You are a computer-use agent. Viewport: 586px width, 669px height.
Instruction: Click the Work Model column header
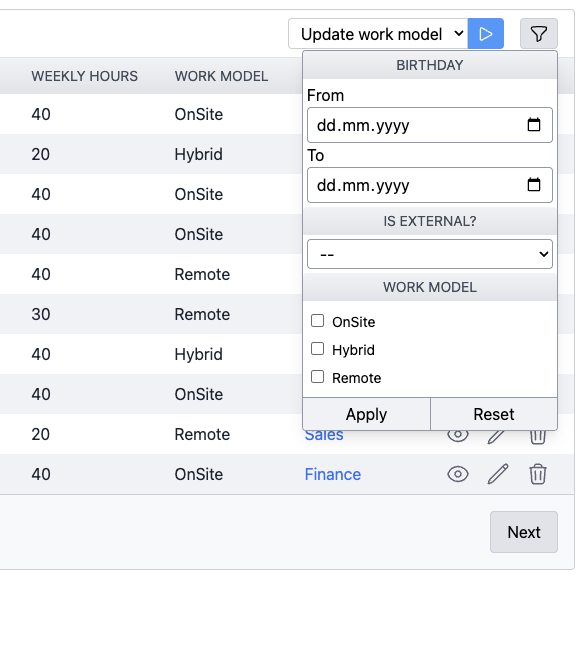[221, 76]
